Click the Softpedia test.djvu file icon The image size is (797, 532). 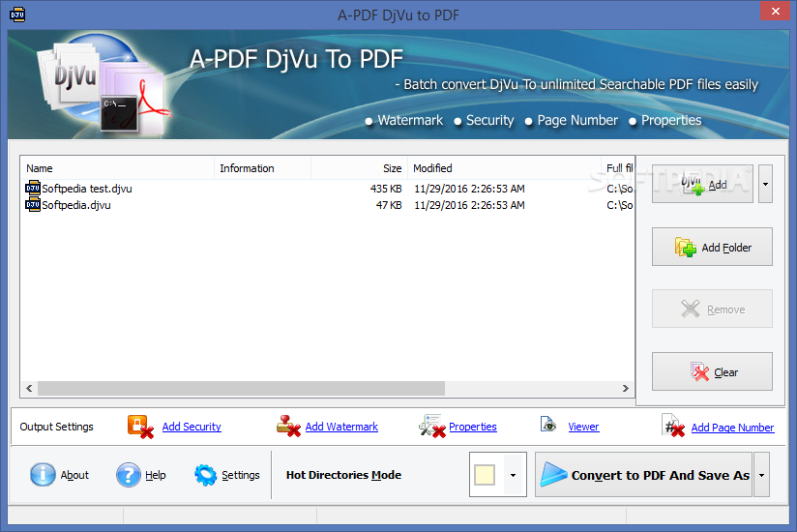click(33, 188)
